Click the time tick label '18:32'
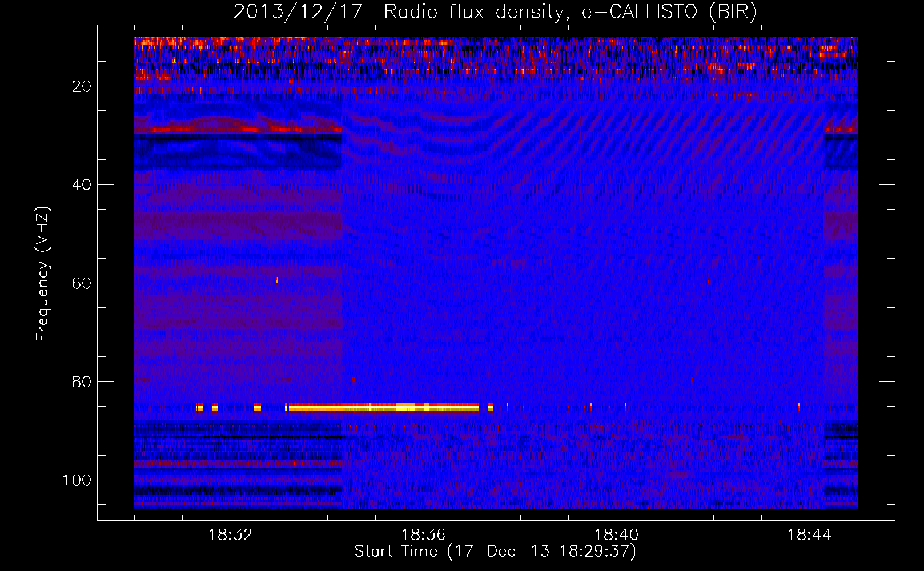This screenshot has height=571, width=924. pyautogui.click(x=231, y=535)
